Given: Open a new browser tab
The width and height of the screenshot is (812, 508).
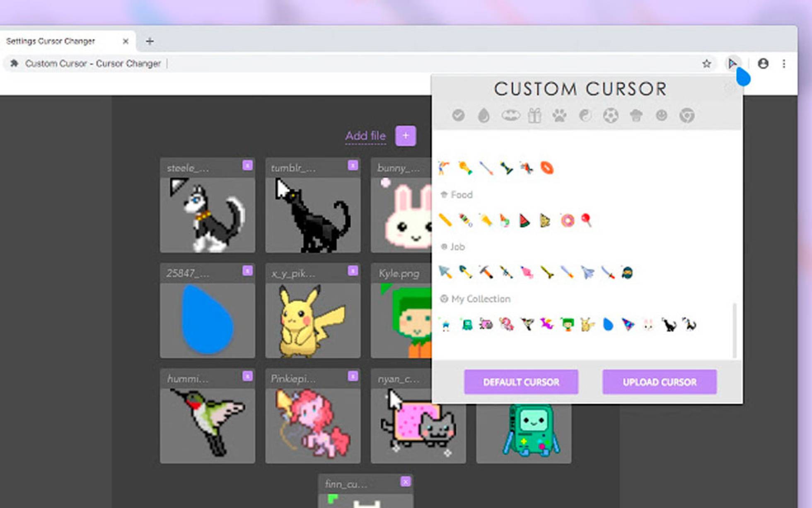Looking at the screenshot, I should click(150, 41).
